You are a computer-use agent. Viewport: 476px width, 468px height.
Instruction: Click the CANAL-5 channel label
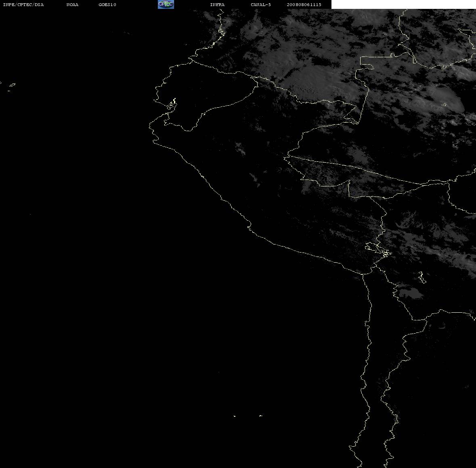[261, 4]
